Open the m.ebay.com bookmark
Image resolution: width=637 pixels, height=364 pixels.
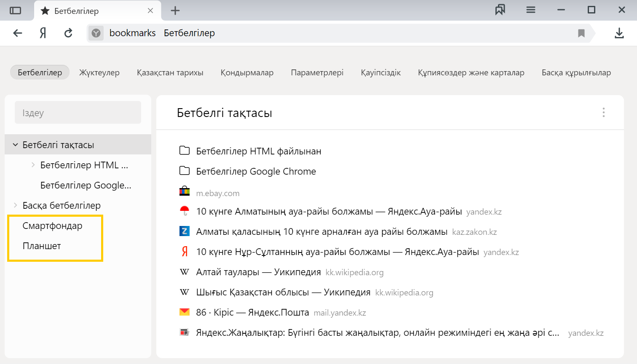[x=218, y=193]
